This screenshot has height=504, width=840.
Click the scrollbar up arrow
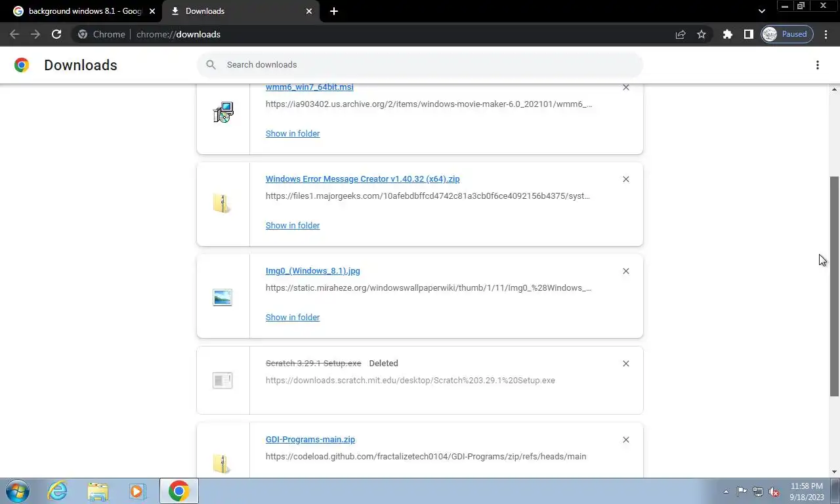tap(835, 89)
